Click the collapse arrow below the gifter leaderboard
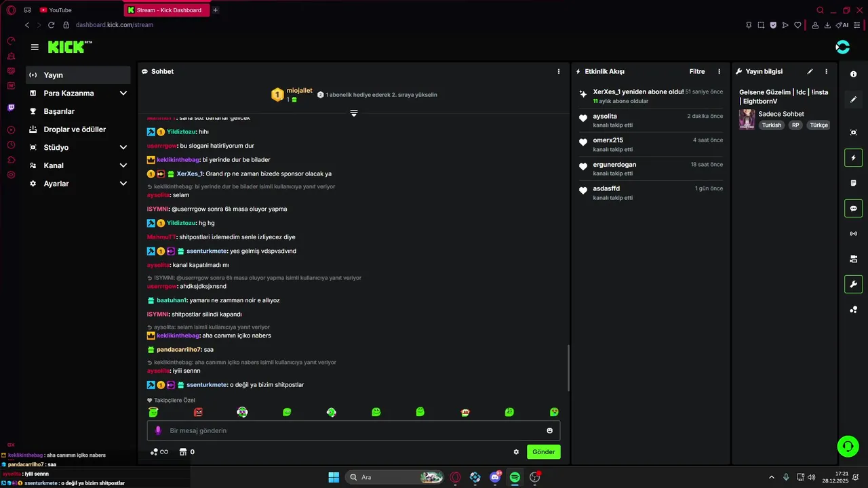This screenshot has width=868, height=488. [x=353, y=113]
